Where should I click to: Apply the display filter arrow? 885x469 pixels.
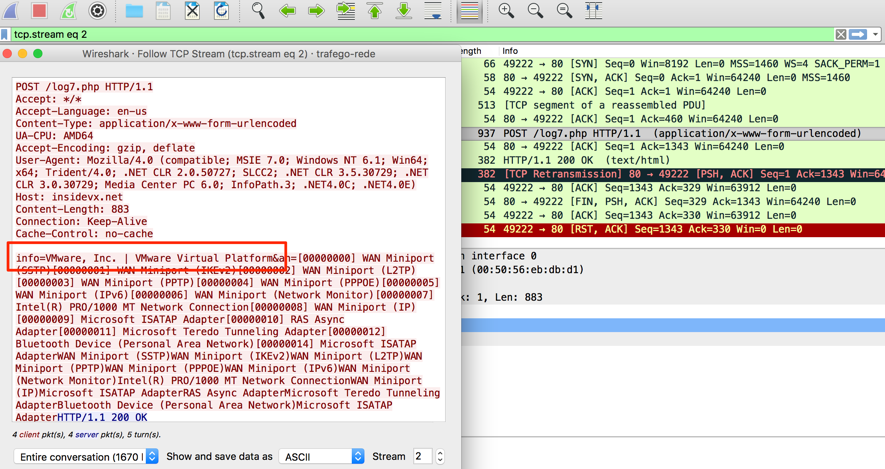[x=858, y=34]
